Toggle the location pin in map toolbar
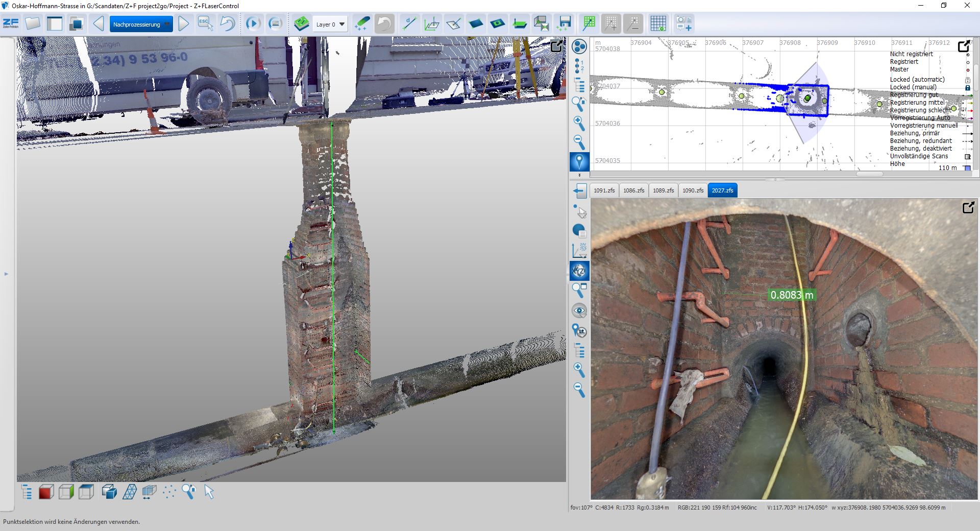Image resolution: width=980 pixels, height=531 pixels. pyautogui.click(x=579, y=161)
